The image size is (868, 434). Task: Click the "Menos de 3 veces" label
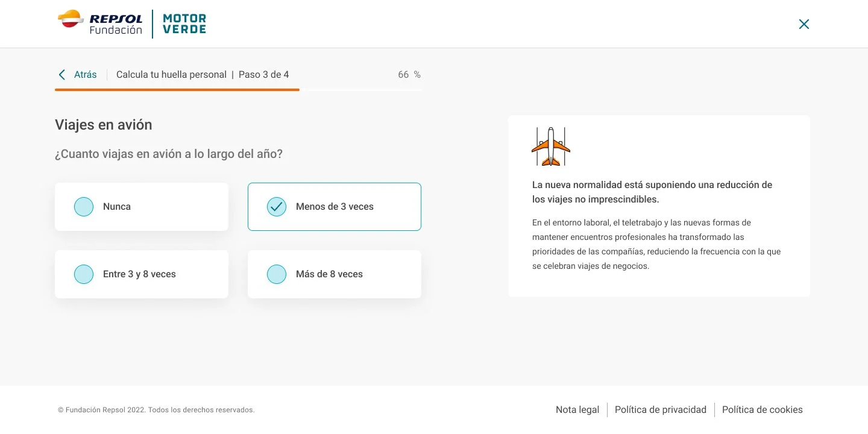335,207
